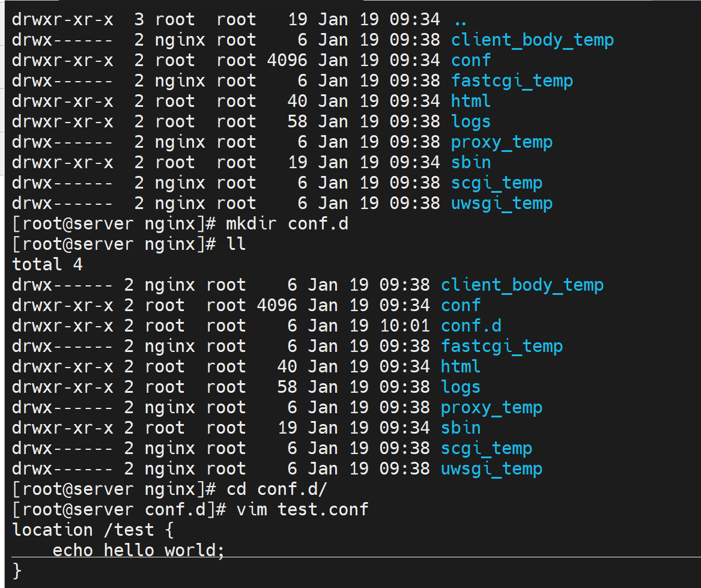The width and height of the screenshot is (701, 588).
Task: Click the 'vim test.conf' command text
Action: pyautogui.click(x=302, y=510)
